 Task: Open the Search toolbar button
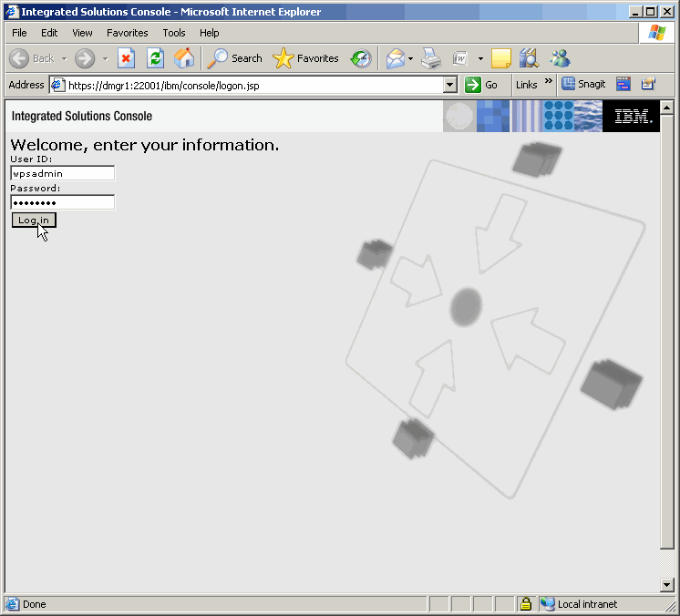[235, 58]
